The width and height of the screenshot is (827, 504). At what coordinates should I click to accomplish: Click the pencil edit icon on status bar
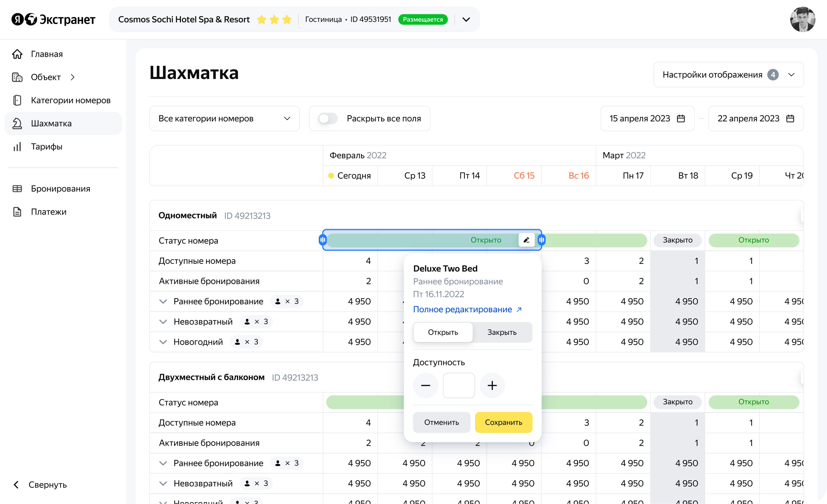[526, 240]
